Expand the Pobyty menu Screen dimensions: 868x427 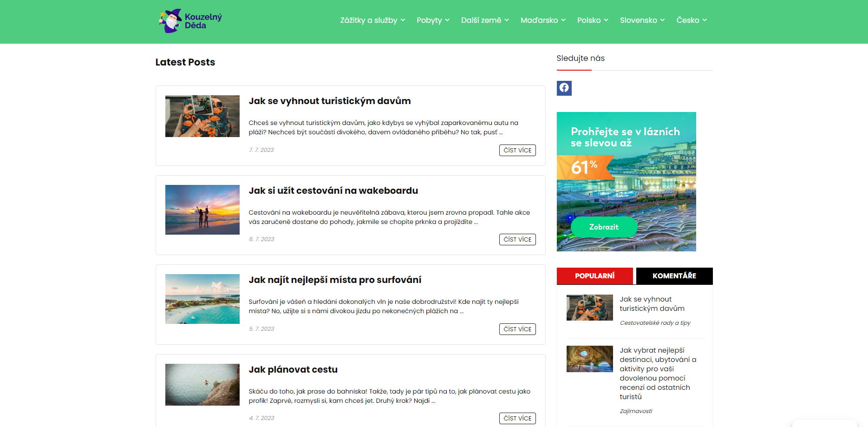coord(433,20)
